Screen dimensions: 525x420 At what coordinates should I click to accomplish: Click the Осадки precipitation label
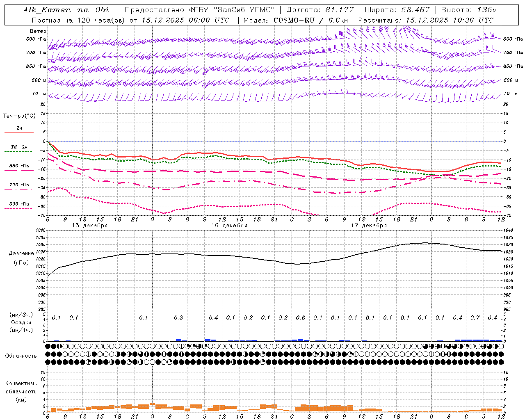pyautogui.click(x=21, y=322)
